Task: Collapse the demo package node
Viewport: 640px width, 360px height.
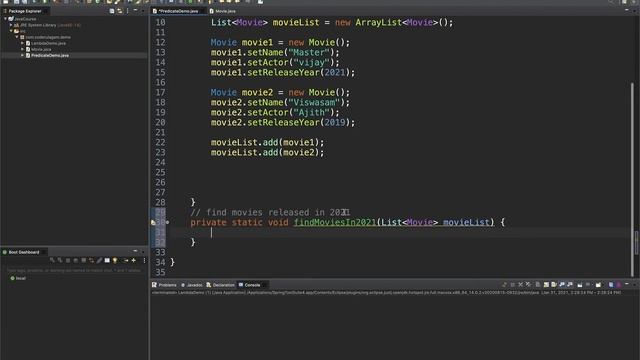Action: point(17,37)
